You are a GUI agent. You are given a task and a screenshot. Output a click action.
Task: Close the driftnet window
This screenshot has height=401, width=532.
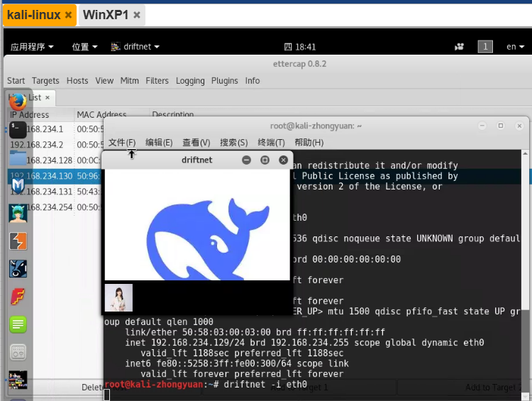coord(283,160)
